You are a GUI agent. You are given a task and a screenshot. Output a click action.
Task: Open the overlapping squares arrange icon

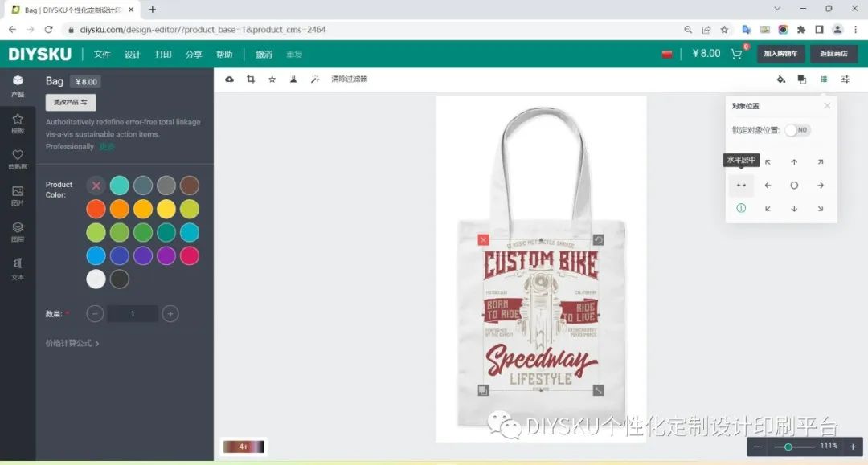(x=801, y=79)
